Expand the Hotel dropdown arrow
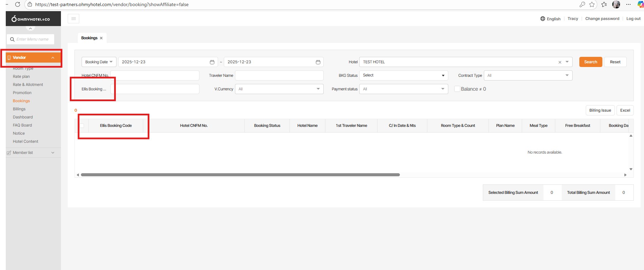 tap(567, 62)
